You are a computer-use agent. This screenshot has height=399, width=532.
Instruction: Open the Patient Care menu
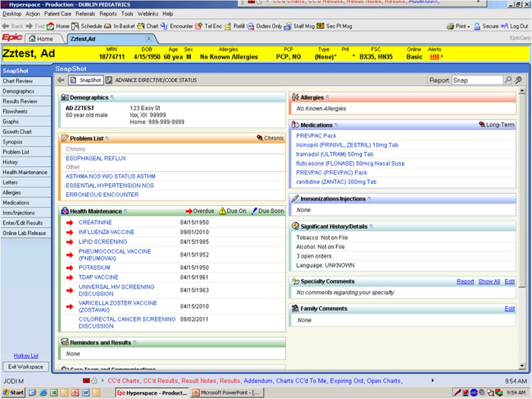point(58,14)
